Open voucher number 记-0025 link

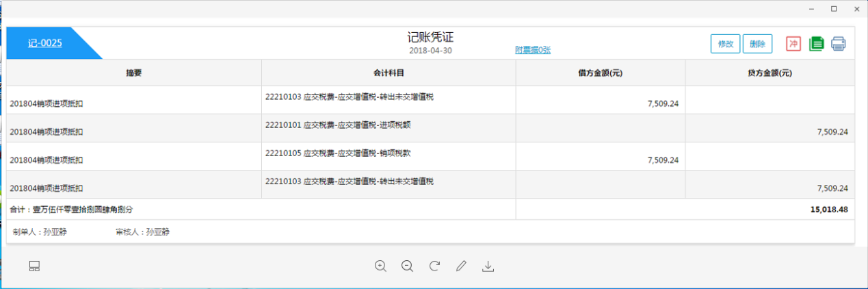pos(45,43)
